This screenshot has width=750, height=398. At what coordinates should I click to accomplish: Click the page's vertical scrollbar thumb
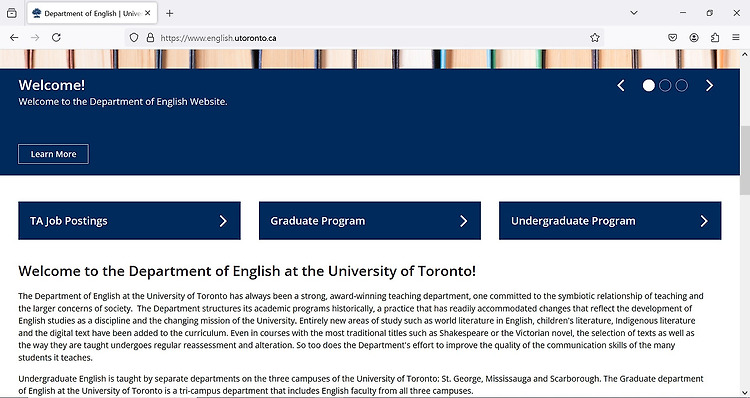click(x=745, y=160)
